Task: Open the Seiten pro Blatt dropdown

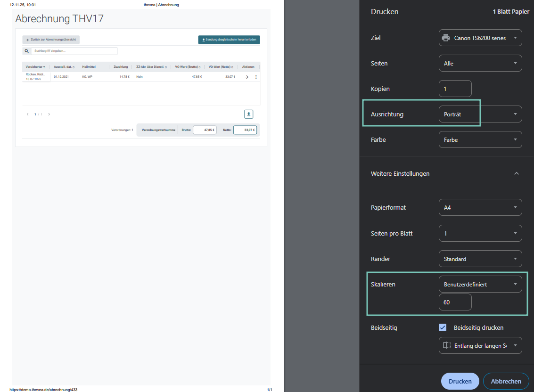Action: coord(480,233)
